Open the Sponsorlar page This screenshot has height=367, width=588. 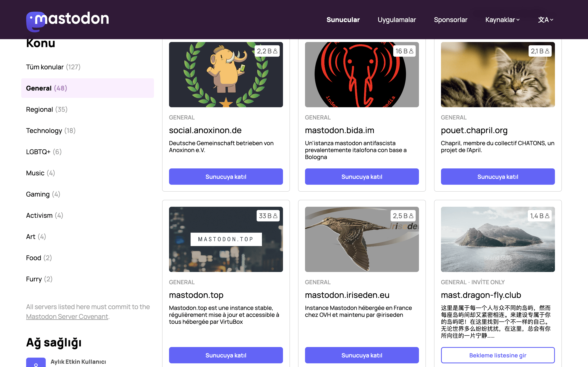tap(450, 20)
